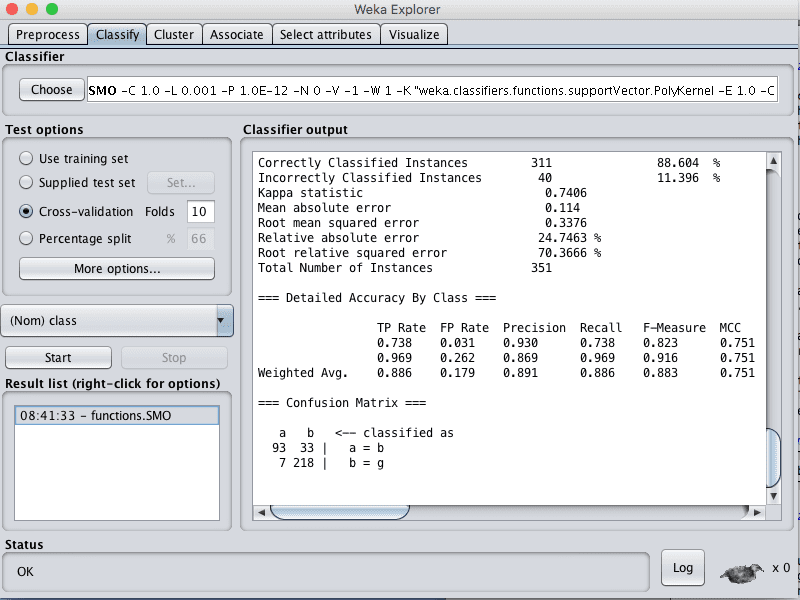Select the Cross-validation radio button
The width and height of the screenshot is (800, 600).
pyautogui.click(x=26, y=211)
